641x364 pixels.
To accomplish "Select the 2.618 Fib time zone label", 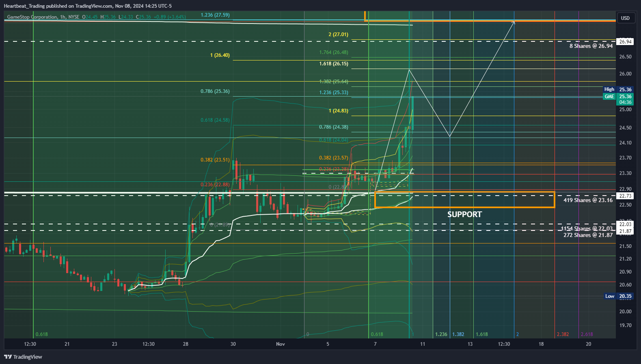I will pyautogui.click(x=587, y=334).
